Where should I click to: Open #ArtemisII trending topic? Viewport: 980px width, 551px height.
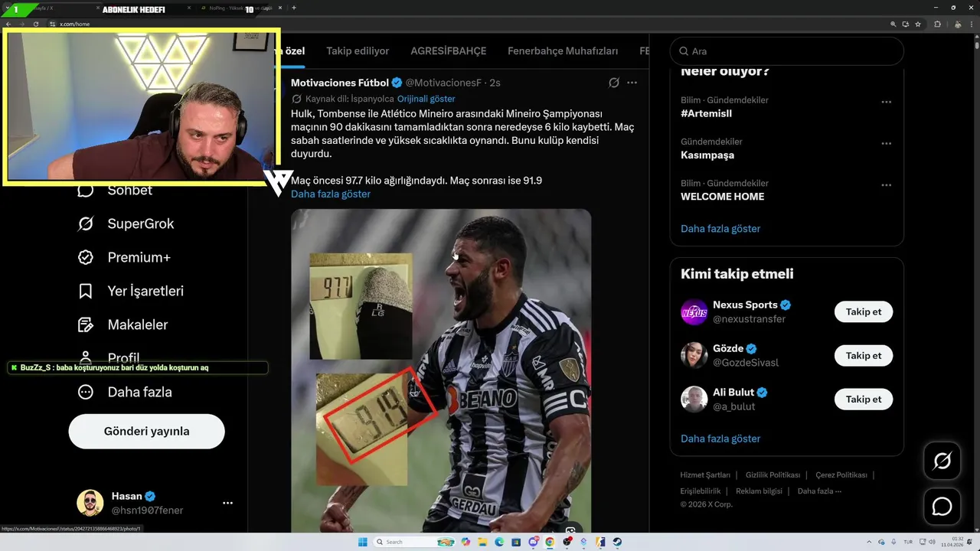tap(706, 113)
